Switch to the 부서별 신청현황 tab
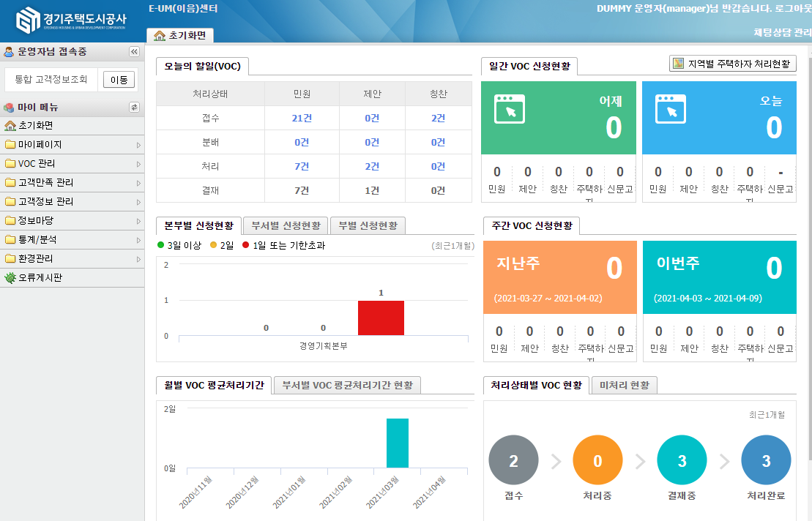 click(285, 225)
